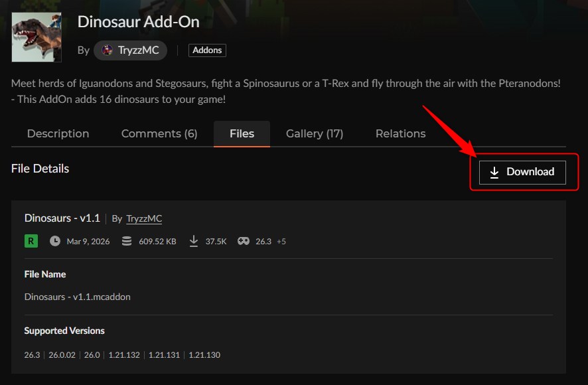The width and height of the screenshot is (588, 385).
Task: Expand additional details for Dinosaurs v1.1
Action: (62, 218)
